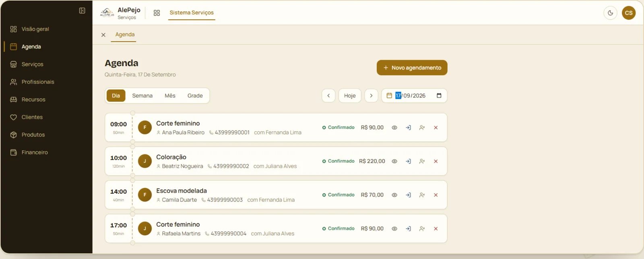Select the Agenda page tab

point(125,35)
